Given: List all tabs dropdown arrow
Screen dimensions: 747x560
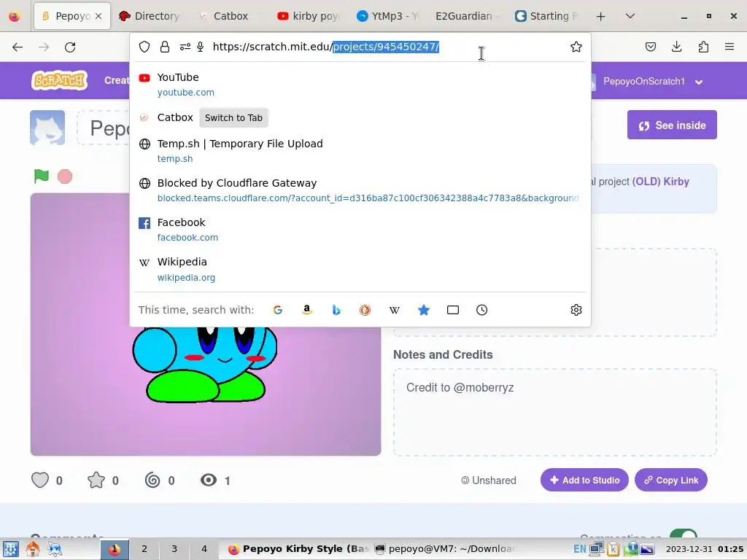Looking at the screenshot, I should pos(630,16).
